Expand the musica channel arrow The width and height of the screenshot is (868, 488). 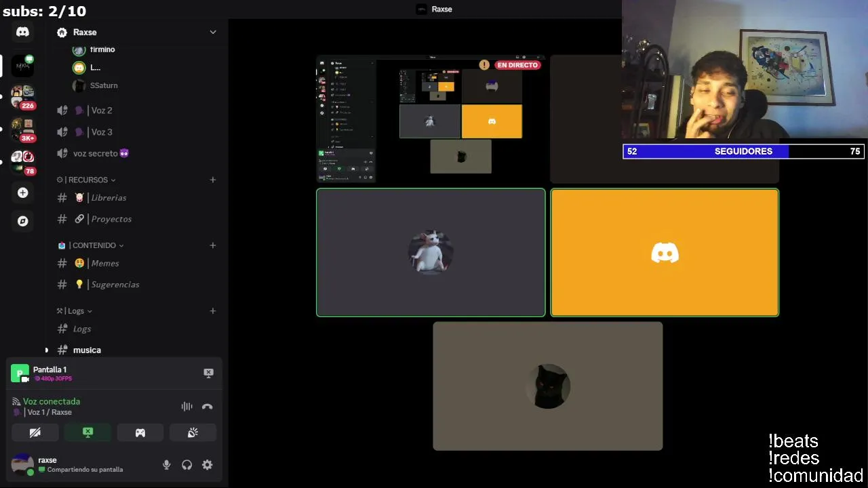pyautogui.click(x=47, y=350)
